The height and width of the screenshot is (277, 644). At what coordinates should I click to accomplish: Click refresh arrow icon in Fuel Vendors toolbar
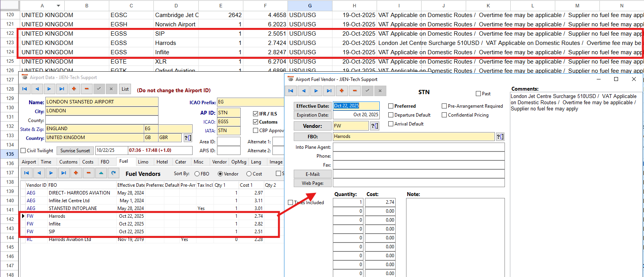pyautogui.click(x=114, y=173)
